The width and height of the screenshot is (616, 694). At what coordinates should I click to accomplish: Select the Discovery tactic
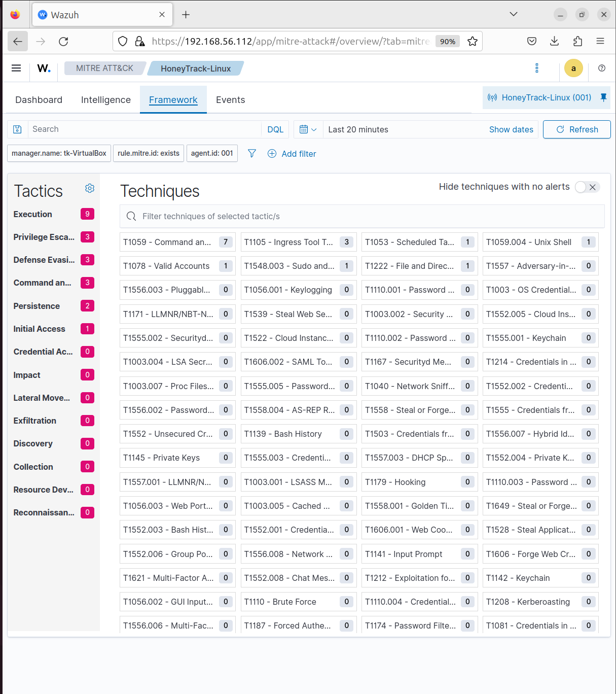[x=54, y=443]
